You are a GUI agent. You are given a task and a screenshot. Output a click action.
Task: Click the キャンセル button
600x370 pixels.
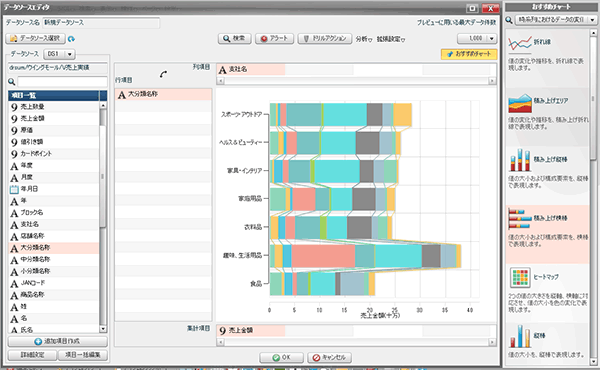(329, 357)
